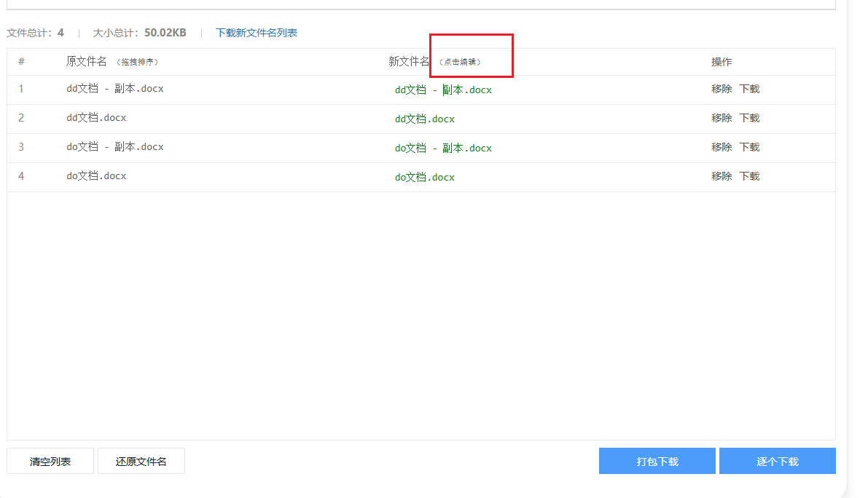Screen dimensions: 868x498
Task: Edit the new filename do文档 - 副本.docx
Action: point(442,148)
